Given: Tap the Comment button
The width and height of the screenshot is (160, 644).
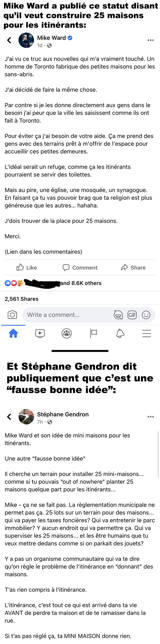Looking at the screenshot, I should coord(80,267).
